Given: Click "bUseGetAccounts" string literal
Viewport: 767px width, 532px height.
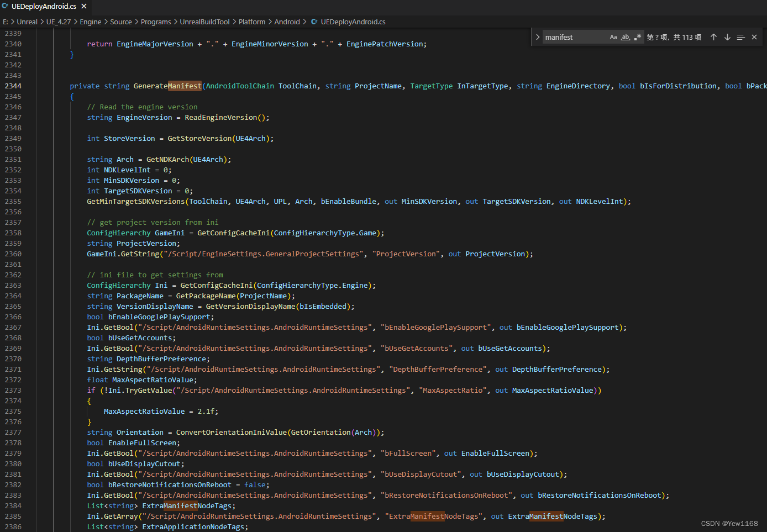Looking at the screenshot, I should click(x=416, y=348).
